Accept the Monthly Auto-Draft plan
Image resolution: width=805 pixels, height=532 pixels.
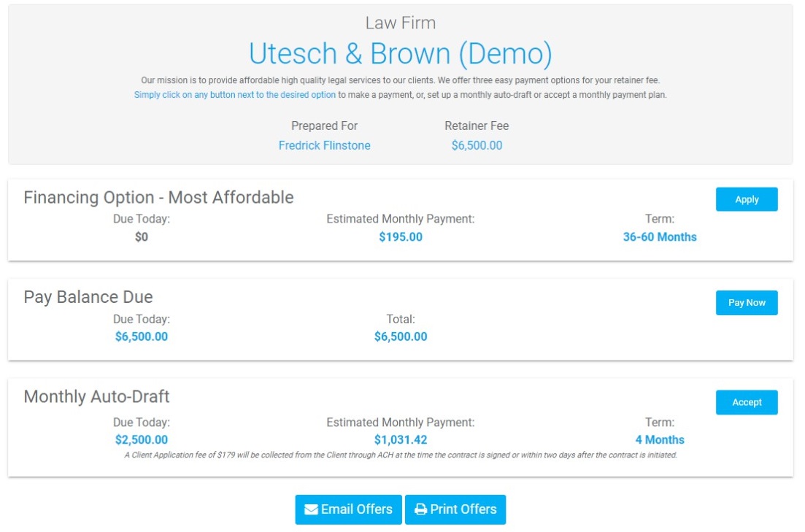tap(747, 402)
